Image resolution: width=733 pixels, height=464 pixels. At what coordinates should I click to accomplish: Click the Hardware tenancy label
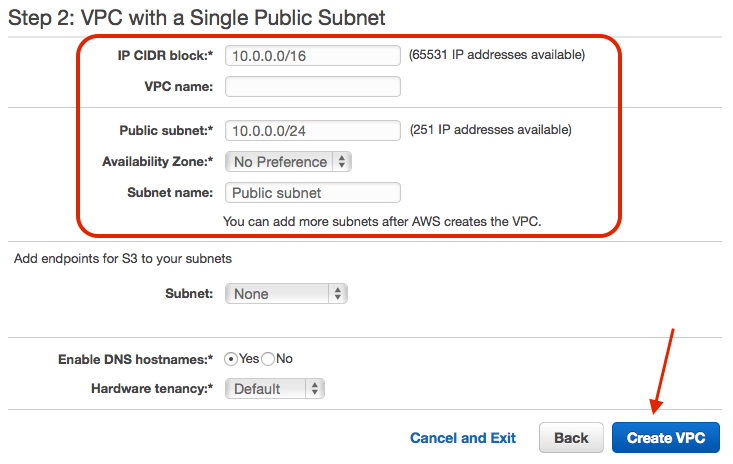152,389
